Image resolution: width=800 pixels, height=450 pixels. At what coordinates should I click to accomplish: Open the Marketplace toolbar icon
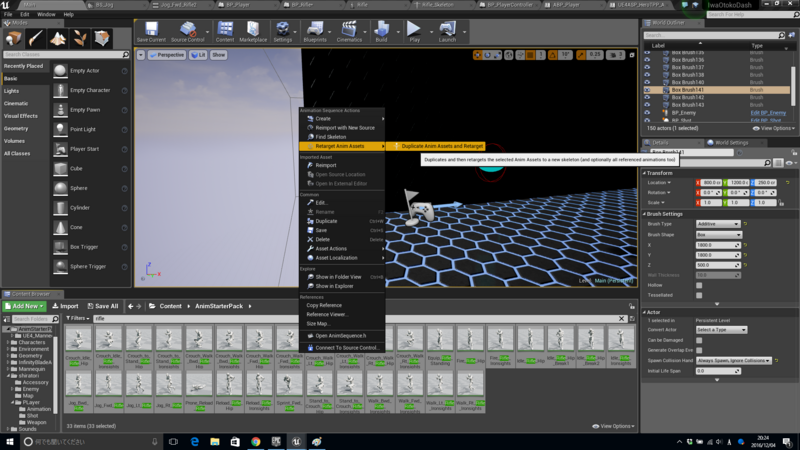[253, 32]
